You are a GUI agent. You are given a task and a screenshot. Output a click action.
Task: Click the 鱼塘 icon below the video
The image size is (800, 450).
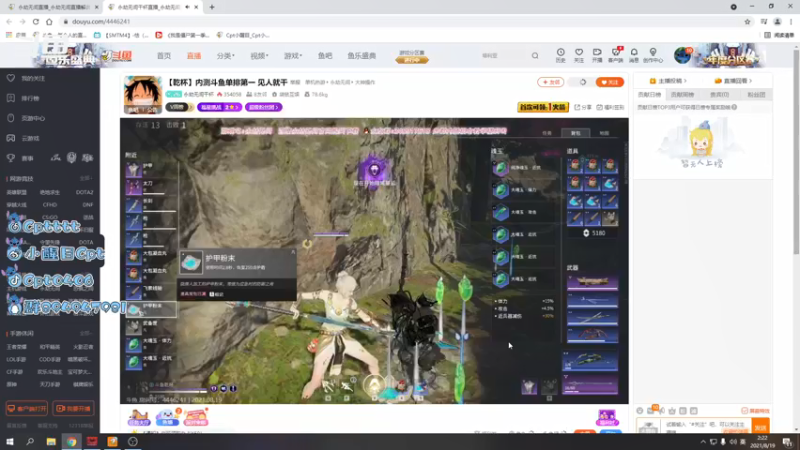[167, 417]
